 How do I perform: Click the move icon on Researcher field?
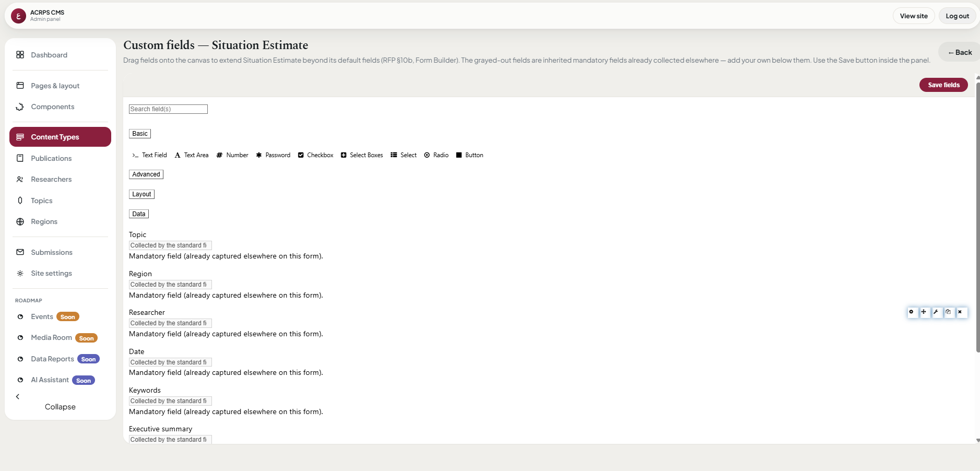[x=924, y=312]
